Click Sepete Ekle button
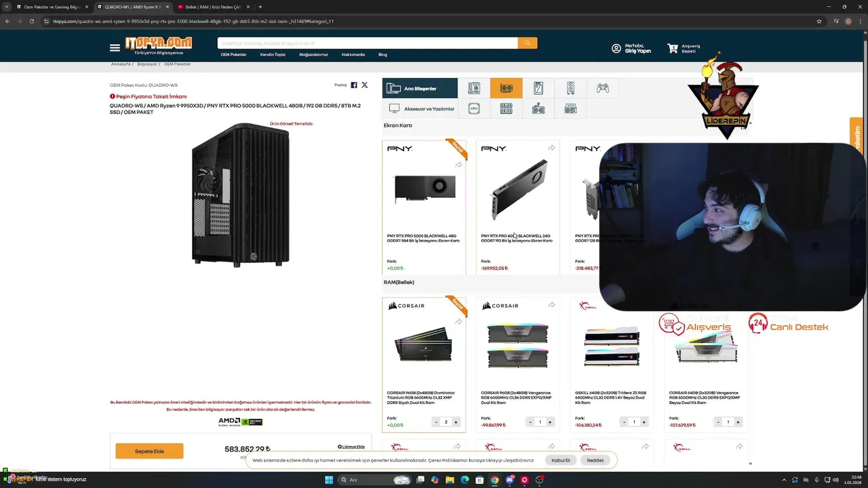The width and height of the screenshot is (868, 488). pos(149,451)
